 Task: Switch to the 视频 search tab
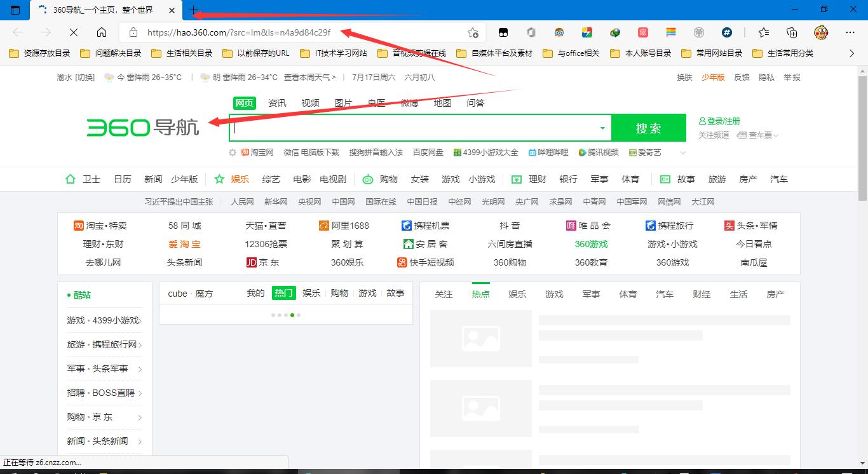pyautogui.click(x=310, y=102)
